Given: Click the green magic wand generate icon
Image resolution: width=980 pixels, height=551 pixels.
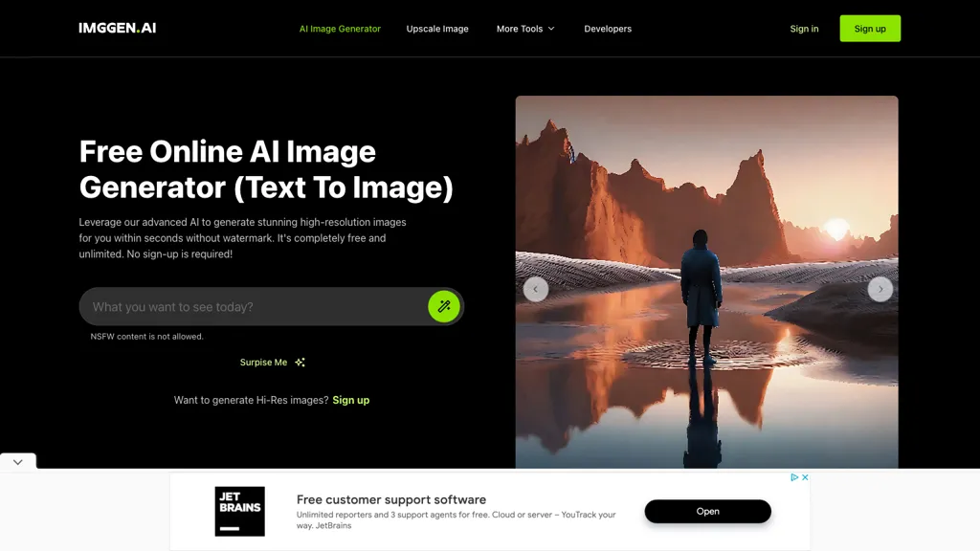Looking at the screenshot, I should point(443,306).
